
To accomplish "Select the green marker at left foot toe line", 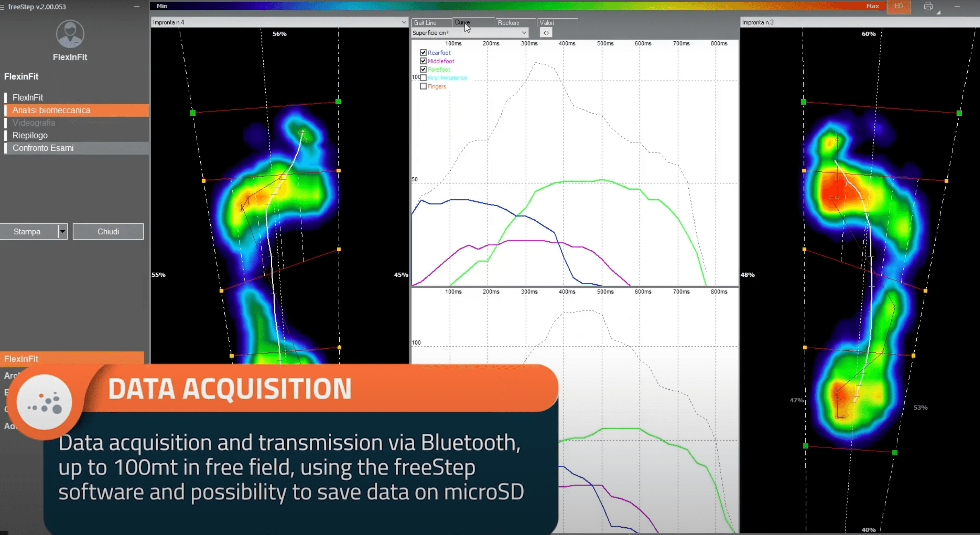I will [193, 113].
